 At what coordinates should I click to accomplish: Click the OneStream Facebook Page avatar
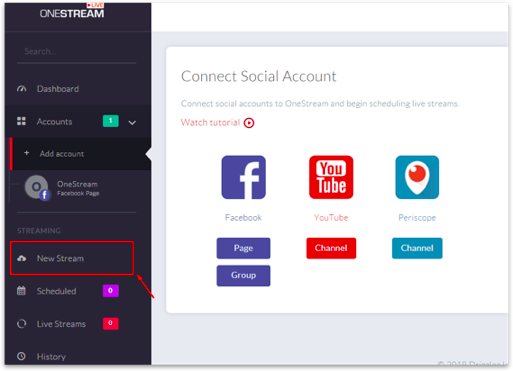click(37, 188)
